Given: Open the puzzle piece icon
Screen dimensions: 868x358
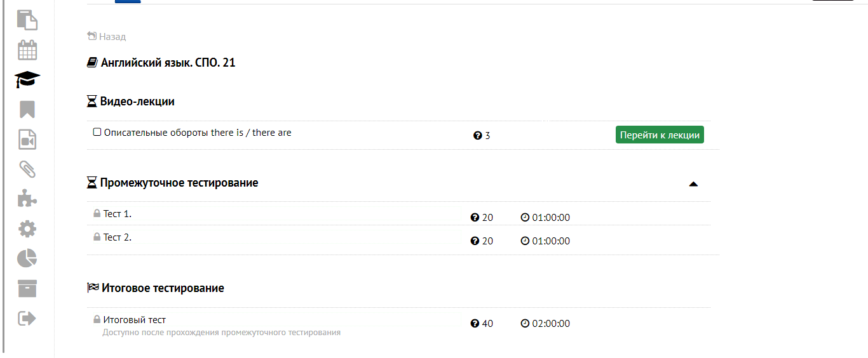Looking at the screenshot, I should [x=27, y=199].
